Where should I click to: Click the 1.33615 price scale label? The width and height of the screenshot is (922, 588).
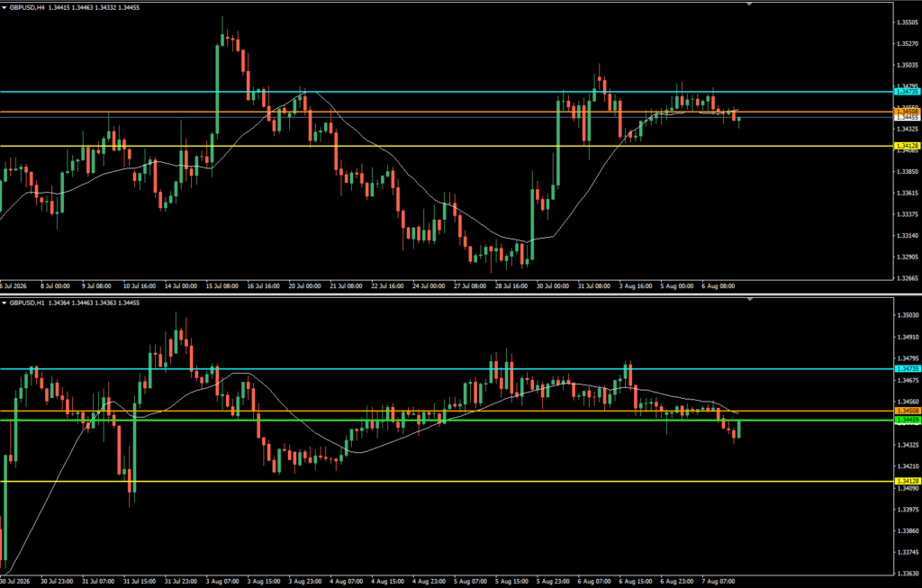(908, 193)
